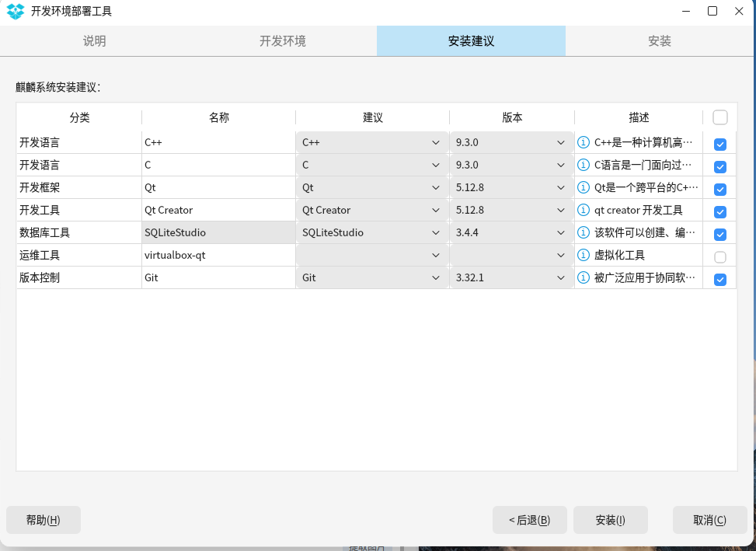
Task: Open the C version 9.3.0 dropdown
Action: (x=511, y=165)
